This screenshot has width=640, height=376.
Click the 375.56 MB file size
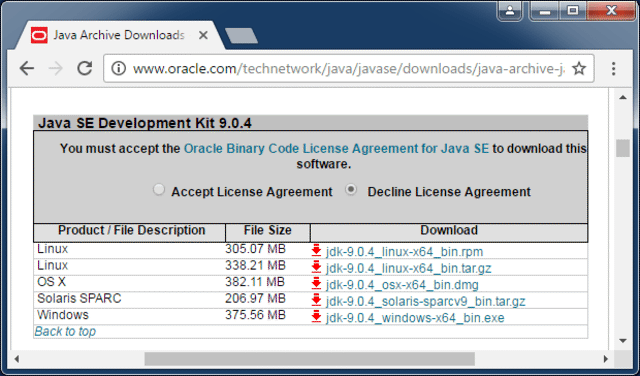click(x=255, y=315)
